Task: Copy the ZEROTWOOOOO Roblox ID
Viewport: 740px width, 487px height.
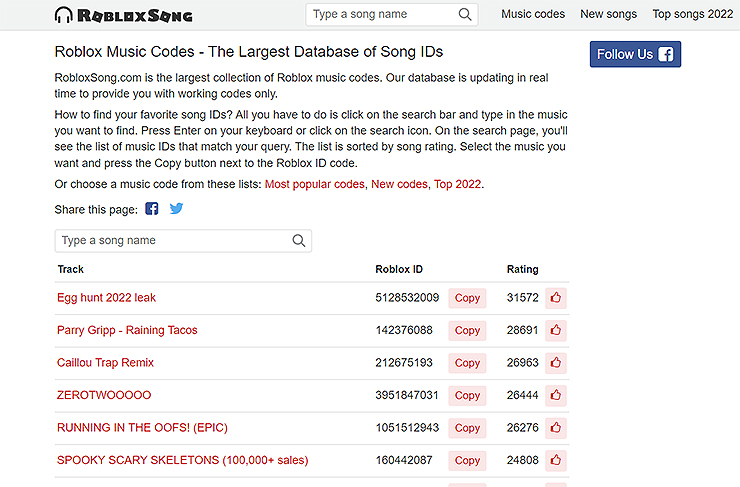Action: (467, 395)
